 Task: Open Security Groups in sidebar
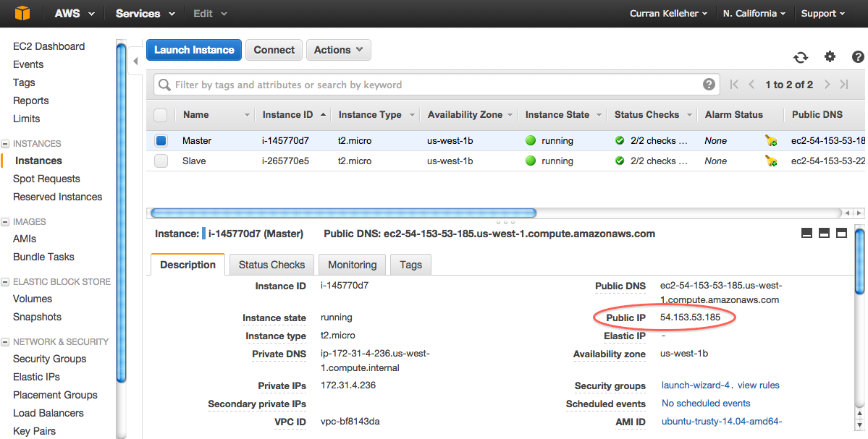50,359
